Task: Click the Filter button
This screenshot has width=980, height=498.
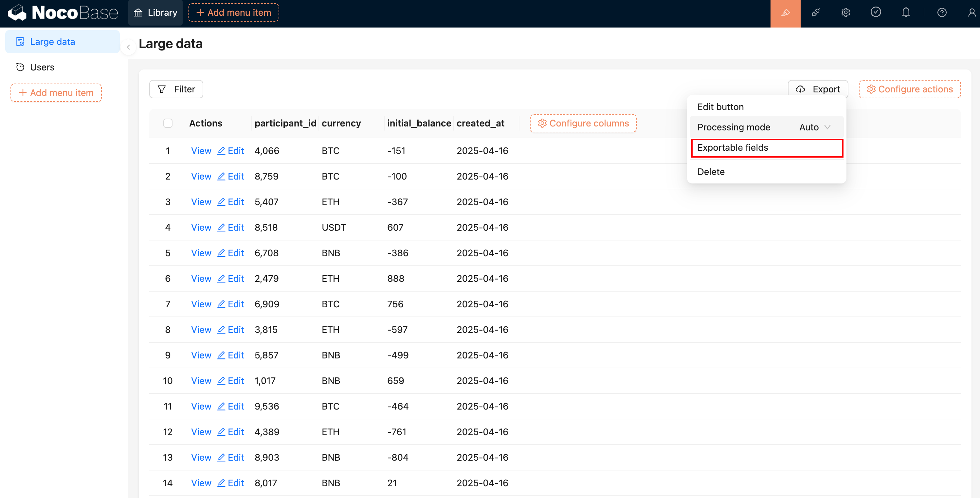Action: (176, 89)
